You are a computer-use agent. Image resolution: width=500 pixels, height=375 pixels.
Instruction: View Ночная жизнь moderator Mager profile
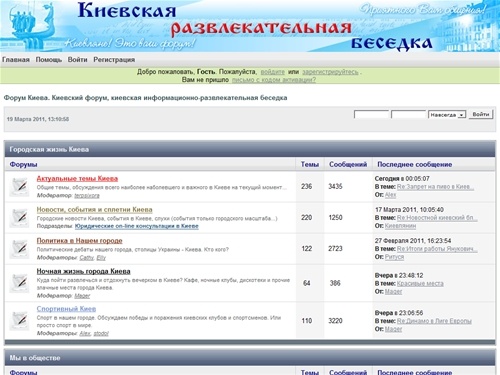(x=82, y=296)
